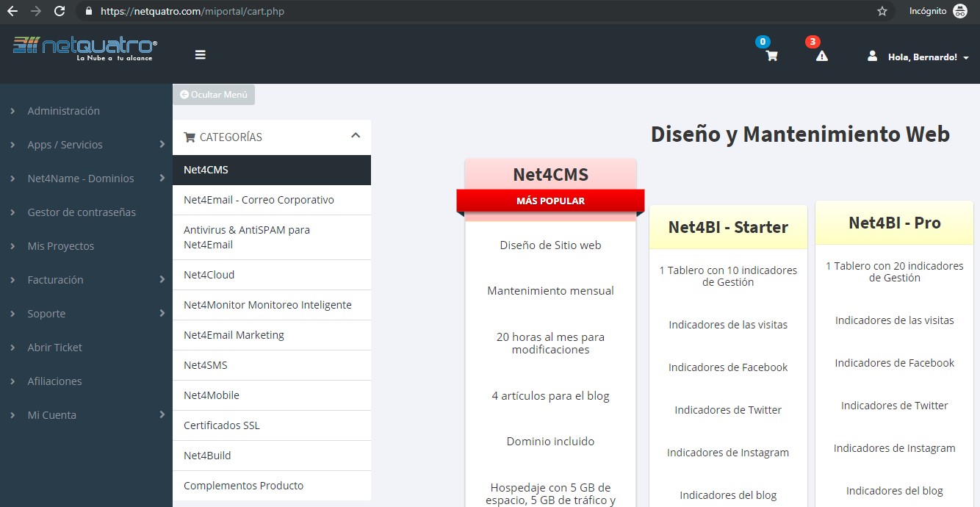Image resolution: width=980 pixels, height=507 pixels.
Task: Click the browser address bar URL
Action: (x=192, y=12)
